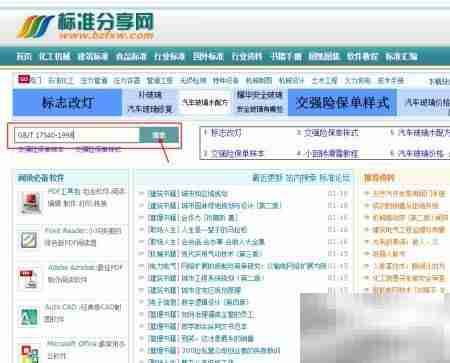Open numbered ad item 1 标志改灯
This screenshot has width=450, height=363.
click(226, 133)
